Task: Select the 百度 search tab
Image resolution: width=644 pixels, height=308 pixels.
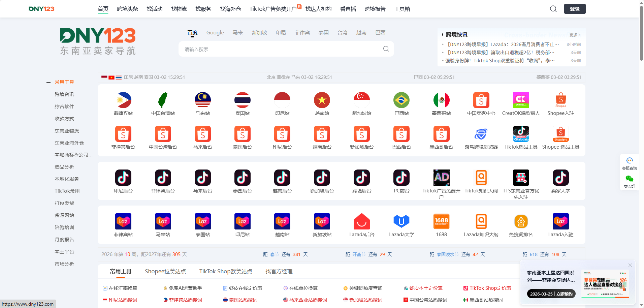Action: 193,33
